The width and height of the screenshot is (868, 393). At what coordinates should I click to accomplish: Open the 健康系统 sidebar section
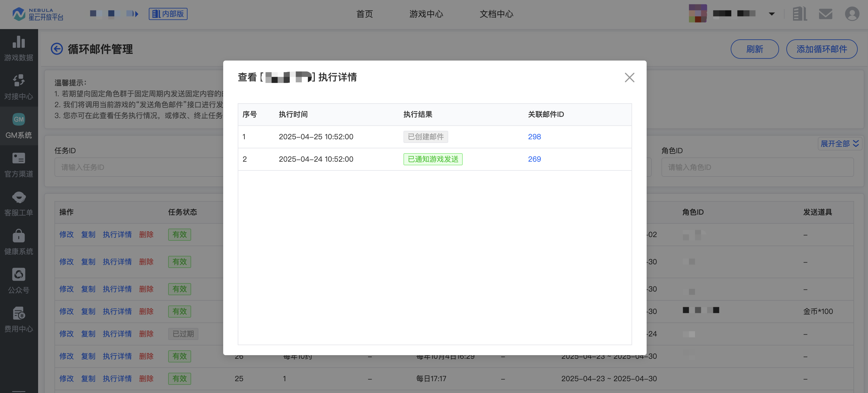click(x=19, y=242)
